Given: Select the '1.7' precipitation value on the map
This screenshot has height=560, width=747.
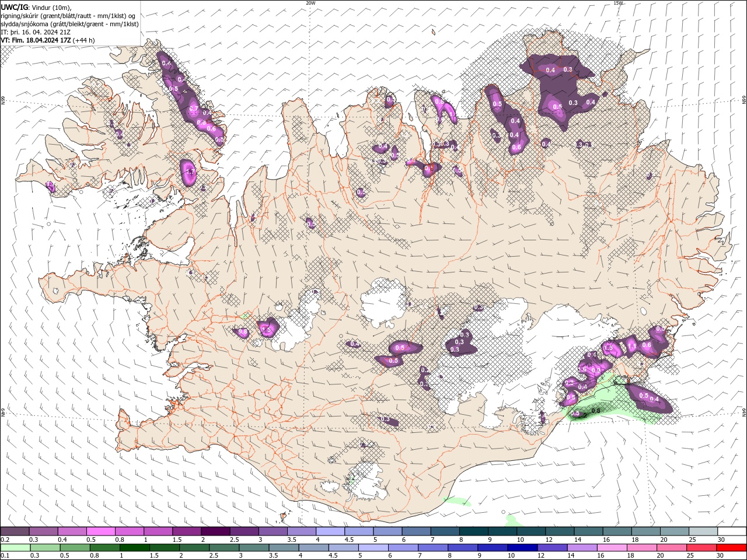Looking at the screenshot, I should [189, 172].
